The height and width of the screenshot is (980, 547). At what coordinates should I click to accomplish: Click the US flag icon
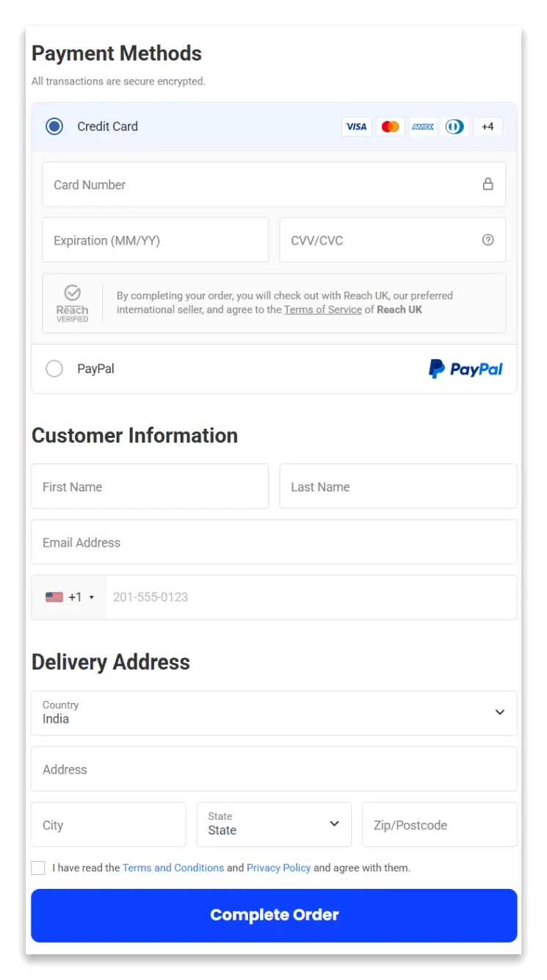[x=54, y=597]
